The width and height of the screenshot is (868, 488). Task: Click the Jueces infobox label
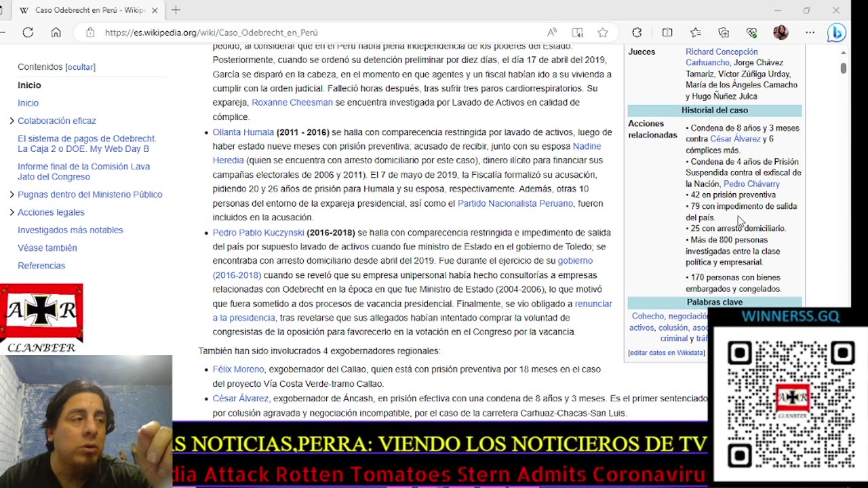coord(642,52)
